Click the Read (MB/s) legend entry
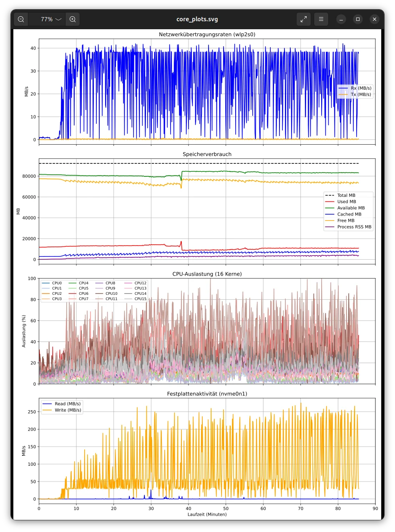 [x=61, y=404]
